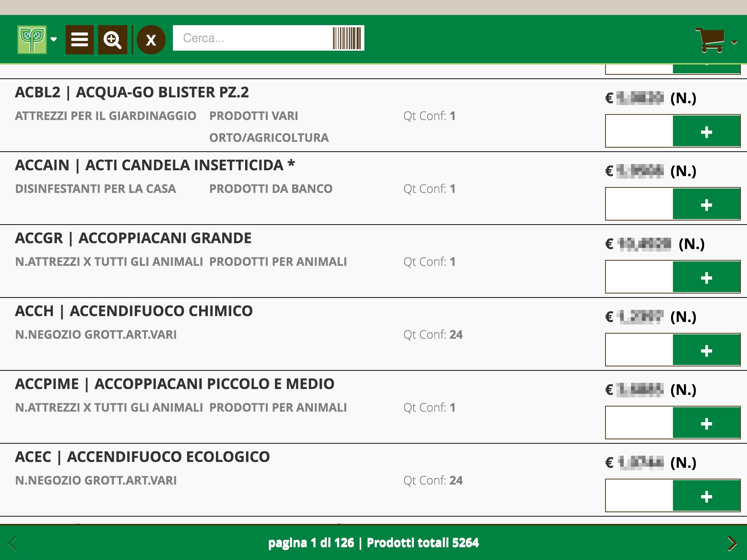The width and height of the screenshot is (747, 560).
Task: Click quantity field for ACCENDIFUOCO ECOLOGICO
Action: pyautogui.click(x=639, y=496)
